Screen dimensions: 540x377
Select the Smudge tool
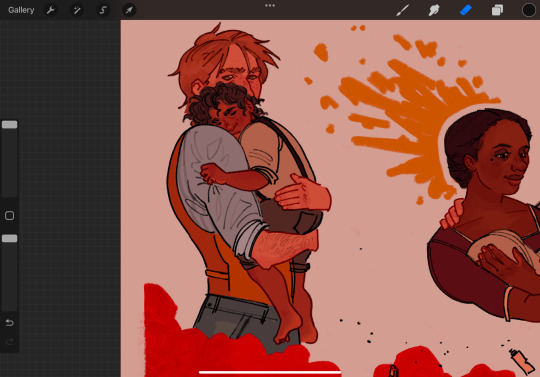click(x=434, y=10)
